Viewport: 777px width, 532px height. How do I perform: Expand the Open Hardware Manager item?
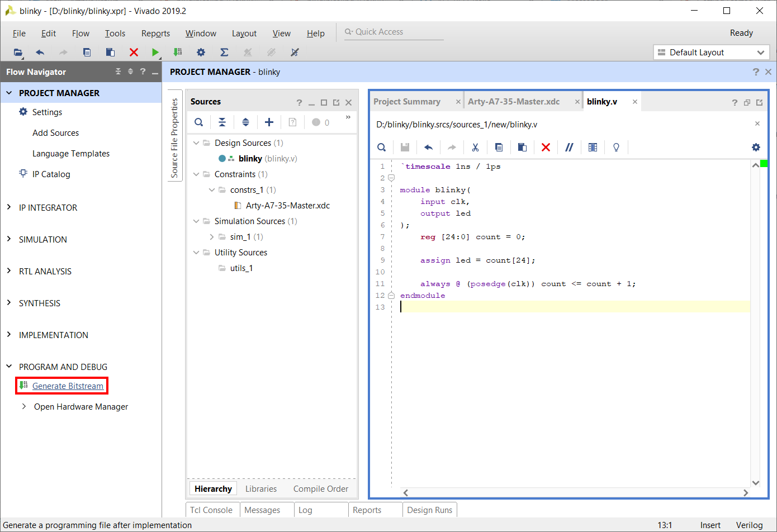(23, 407)
